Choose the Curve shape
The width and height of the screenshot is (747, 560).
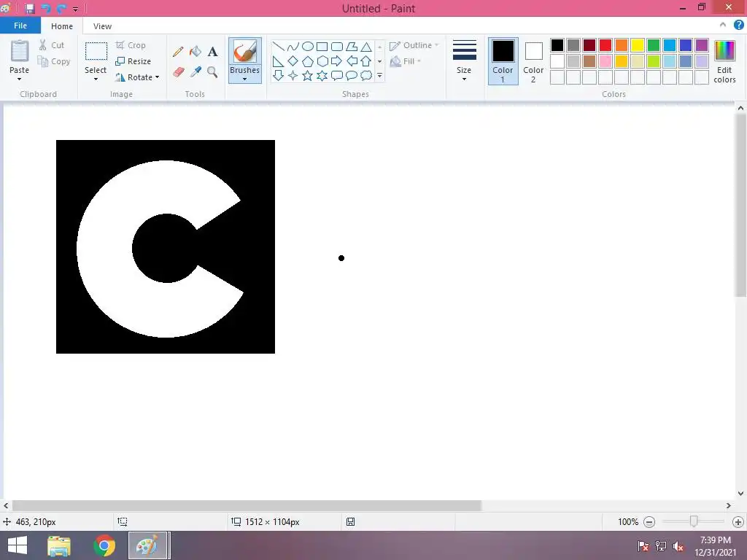(293, 46)
